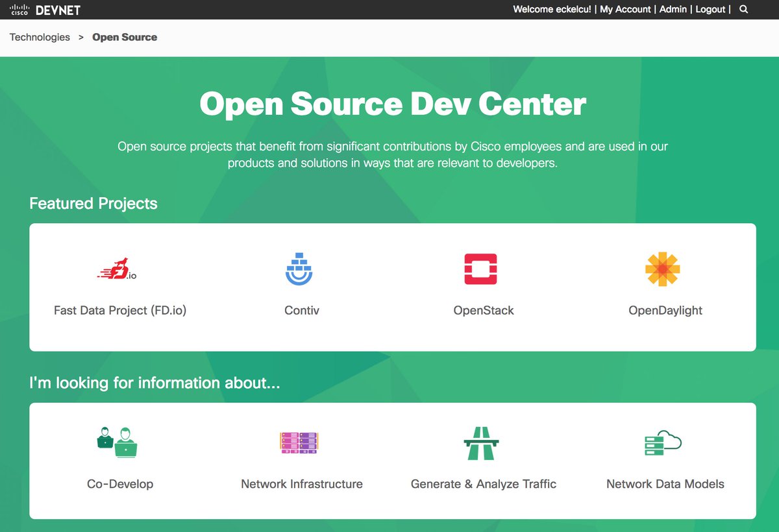779x532 pixels.
Task: Open the OpenDaylight project label
Action: 665,310
